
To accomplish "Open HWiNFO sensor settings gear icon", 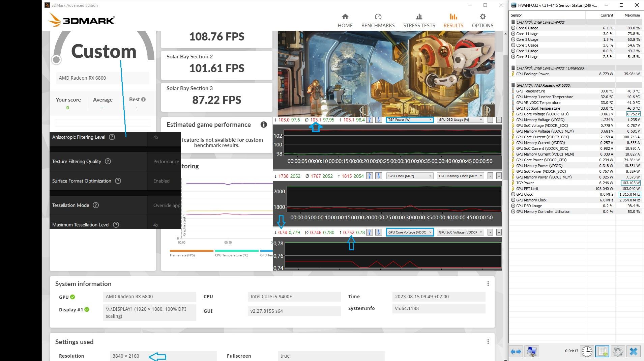I will pos(618,352).
